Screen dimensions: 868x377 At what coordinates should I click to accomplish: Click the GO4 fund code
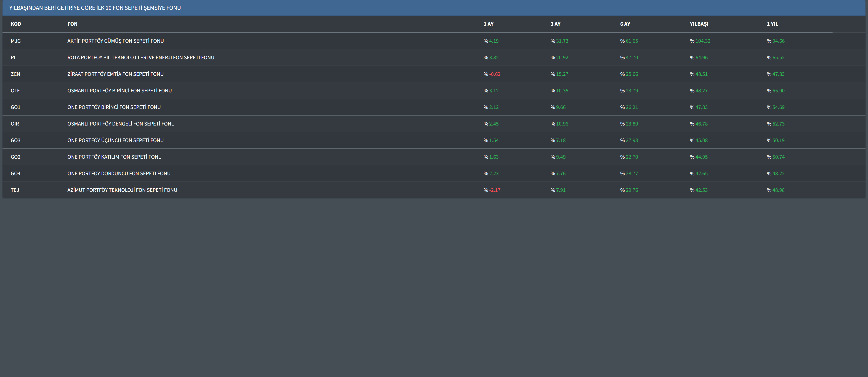pyautogui.click(x=15, y=174)
